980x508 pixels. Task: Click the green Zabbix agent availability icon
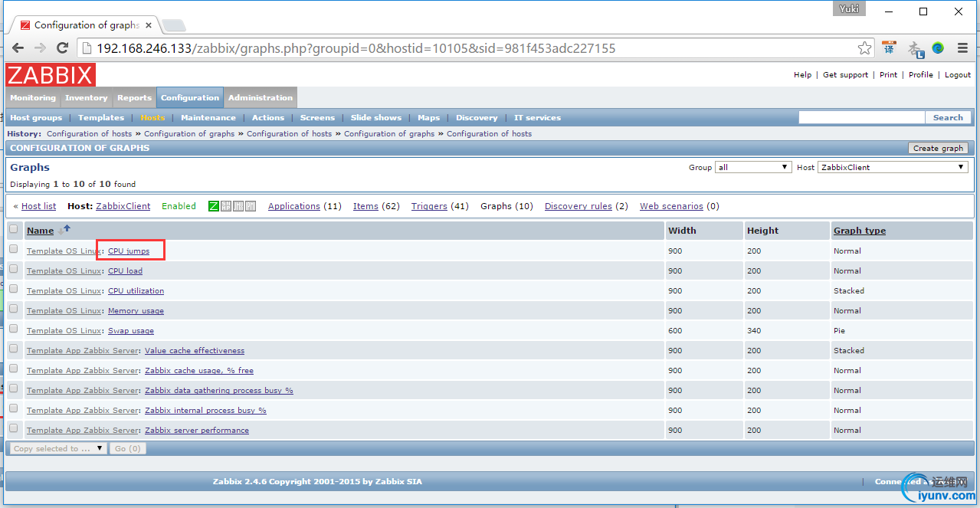pos(214,206)
